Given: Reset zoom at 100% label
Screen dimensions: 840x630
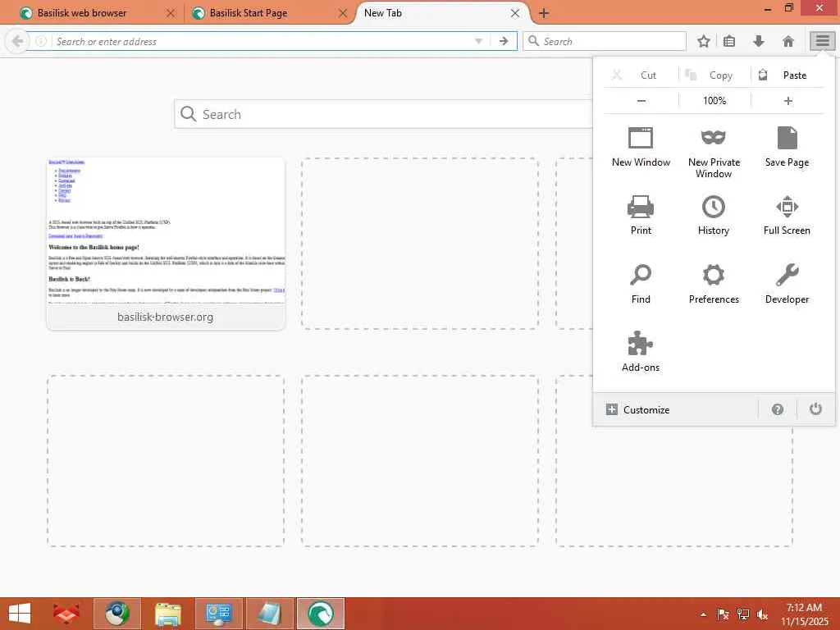Looking at the screenshot, I should pos(714,101).
